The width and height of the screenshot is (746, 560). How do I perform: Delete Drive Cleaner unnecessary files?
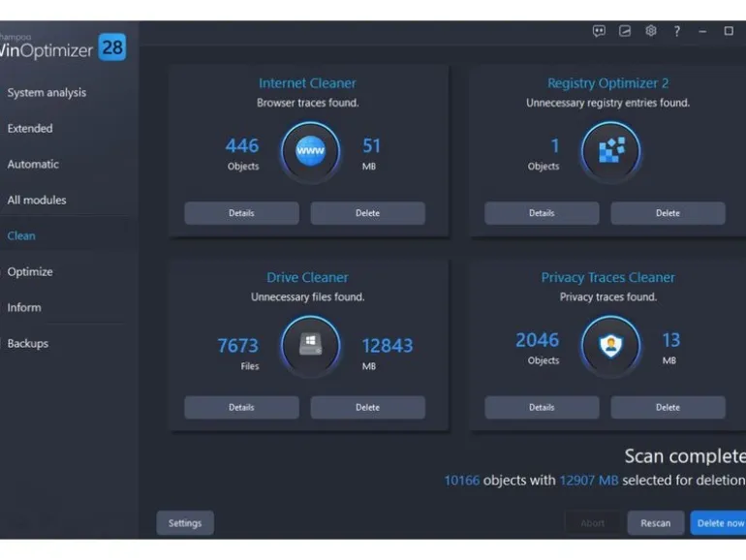(x=368, y=407)
